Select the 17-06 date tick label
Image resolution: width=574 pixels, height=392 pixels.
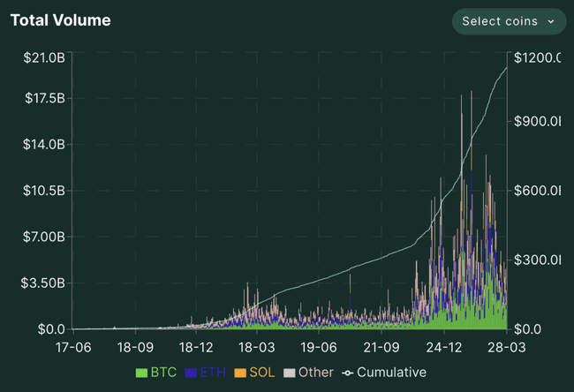[72, 347]
